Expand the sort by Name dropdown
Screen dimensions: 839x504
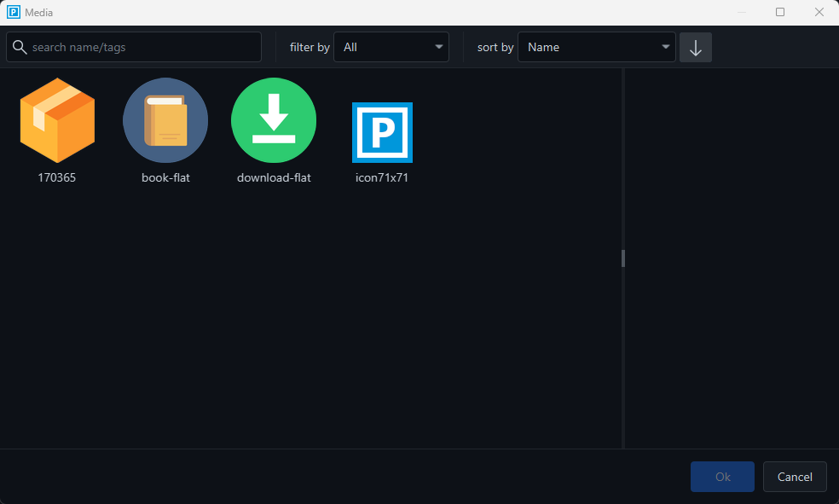596,47
